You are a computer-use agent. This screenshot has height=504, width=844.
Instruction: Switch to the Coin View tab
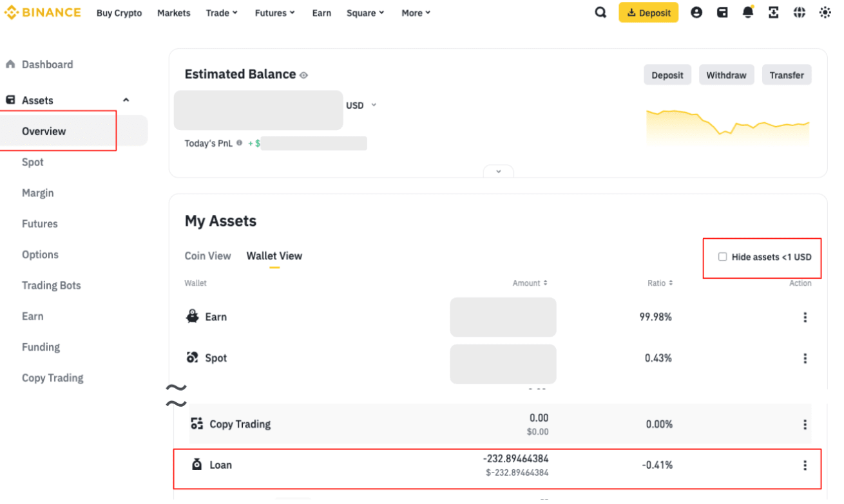[207, 256]
